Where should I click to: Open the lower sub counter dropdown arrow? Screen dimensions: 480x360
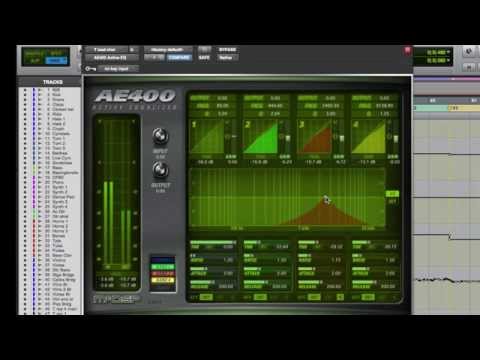(x=449, y=60)
